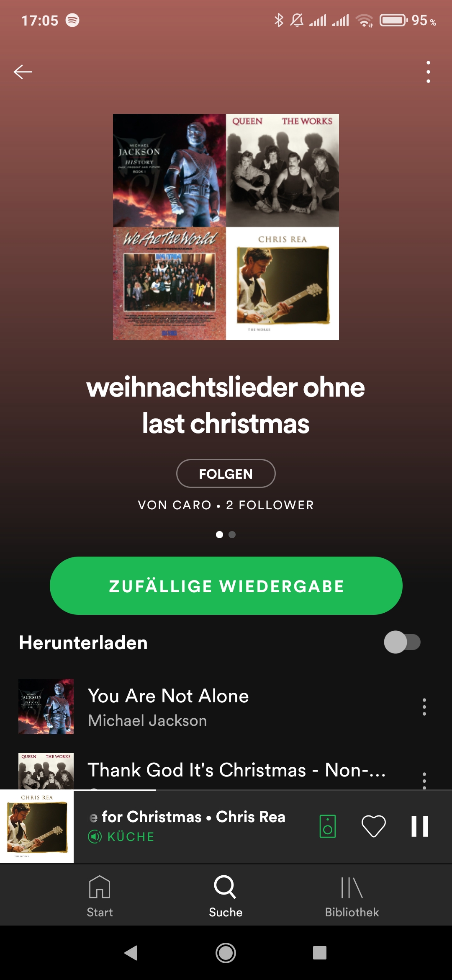
Task: Follow the playlist with FOLGEN button
Action: click(x=226, y=474)
